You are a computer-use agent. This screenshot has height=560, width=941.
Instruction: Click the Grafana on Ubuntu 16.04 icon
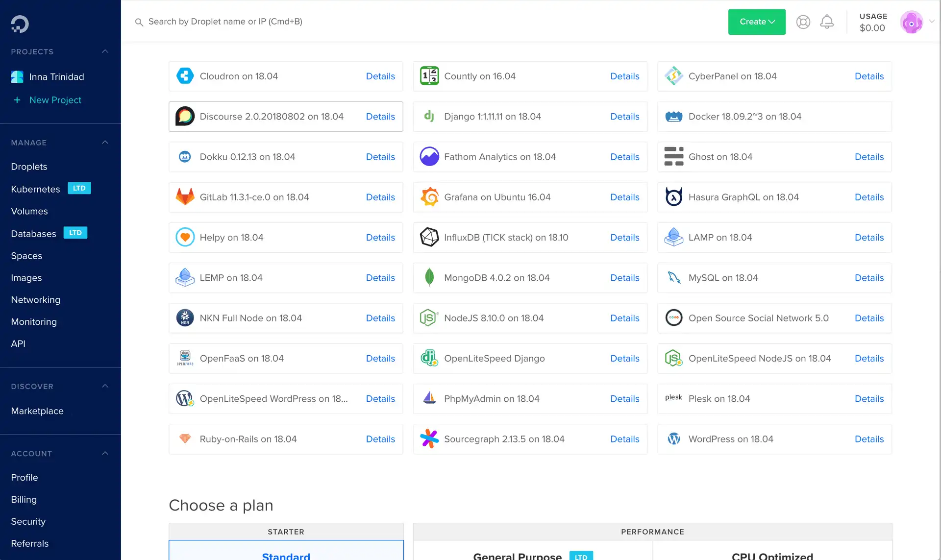pos(429,196)
